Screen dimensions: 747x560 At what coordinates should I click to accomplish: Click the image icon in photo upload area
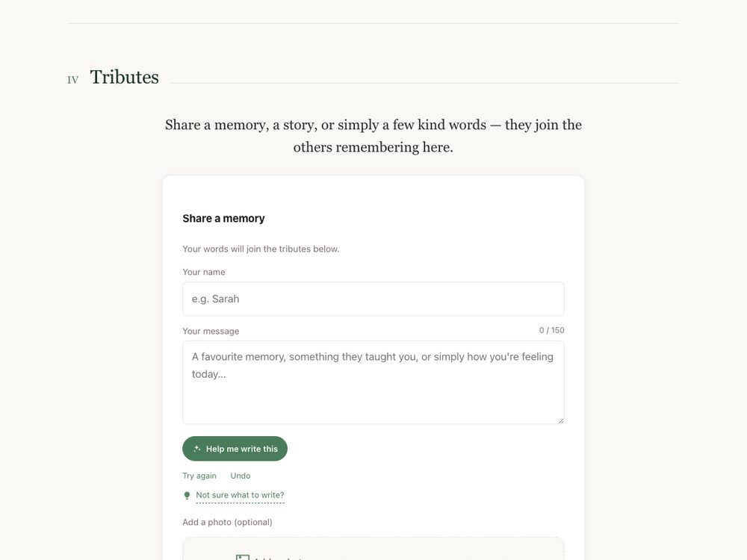[243, 558]
